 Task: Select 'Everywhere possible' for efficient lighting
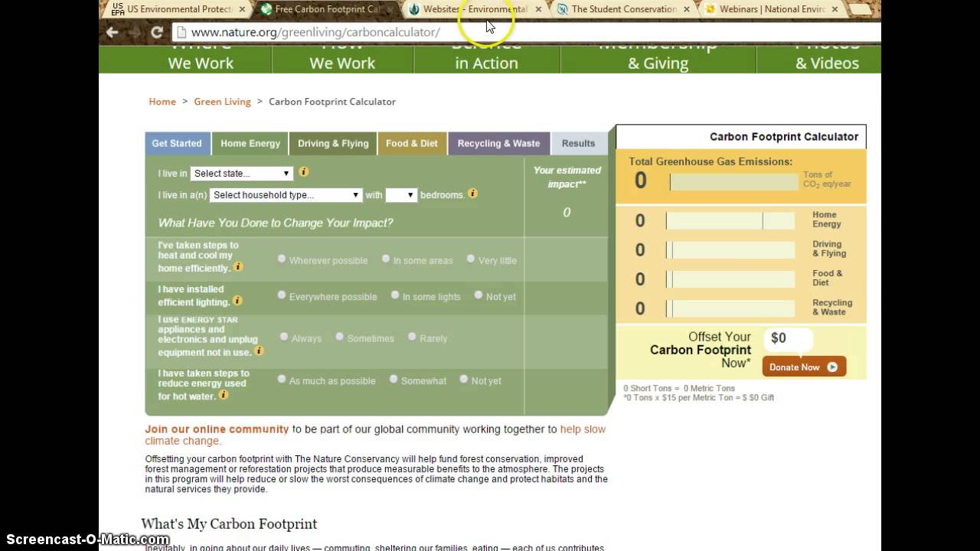pyautogui.click(x=282, y=295)
